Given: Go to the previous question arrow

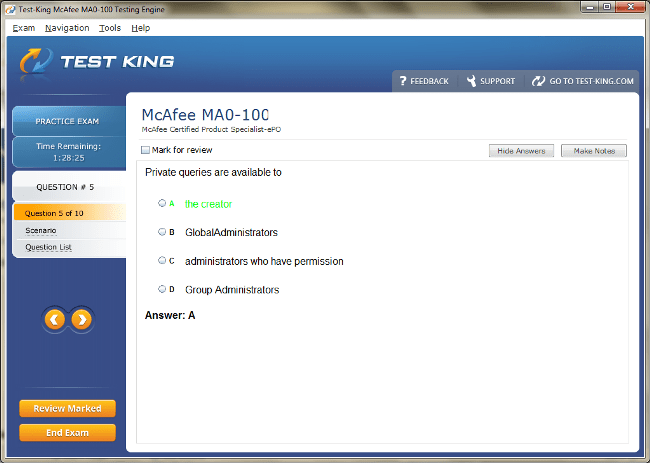Looking at the screenshot, I should 54,320.
